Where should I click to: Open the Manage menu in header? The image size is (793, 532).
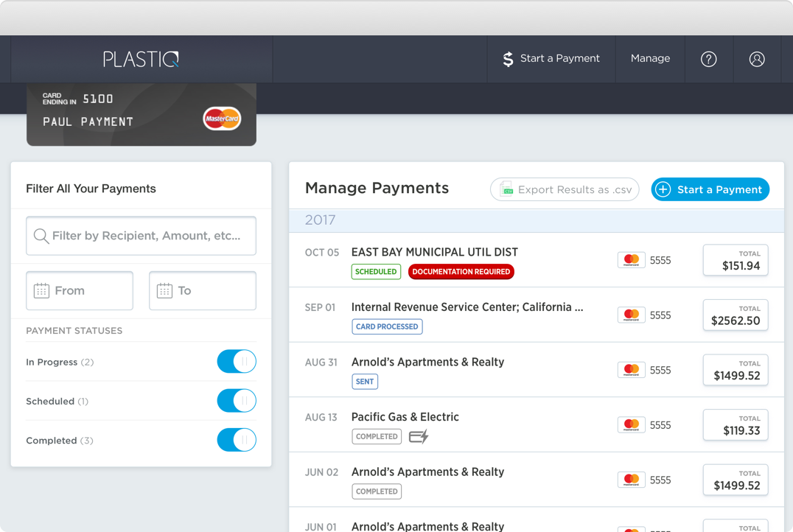[x=650, y=59]
